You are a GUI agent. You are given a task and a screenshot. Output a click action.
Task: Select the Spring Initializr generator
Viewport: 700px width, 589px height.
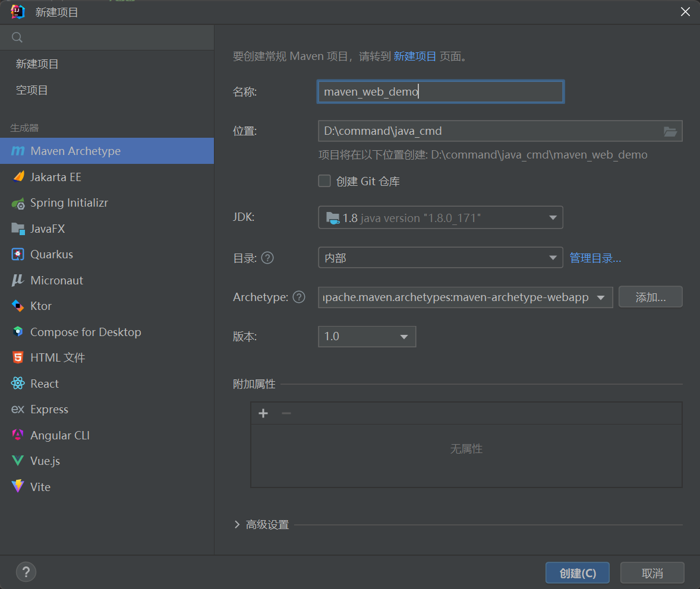68,203
